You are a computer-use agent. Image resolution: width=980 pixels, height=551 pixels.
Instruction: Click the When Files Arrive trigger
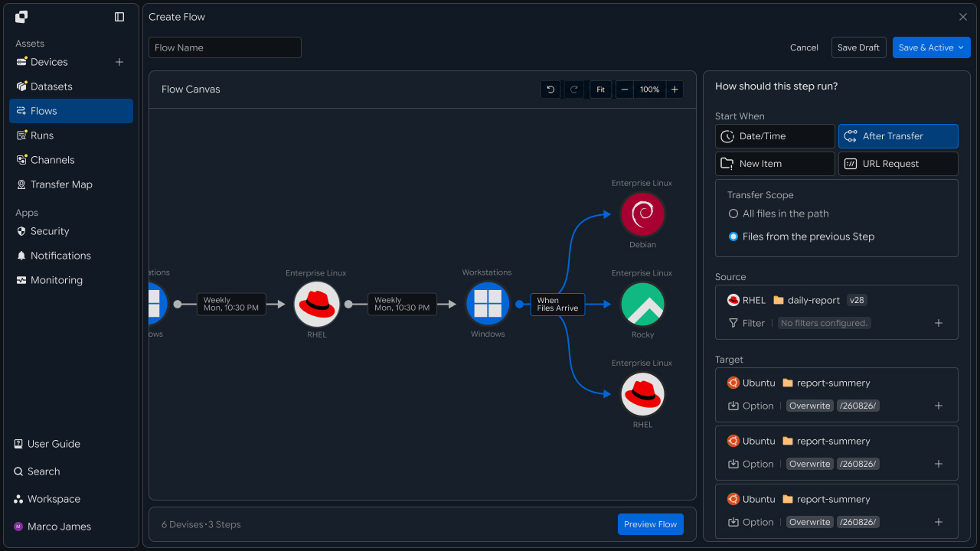(557, 304)
